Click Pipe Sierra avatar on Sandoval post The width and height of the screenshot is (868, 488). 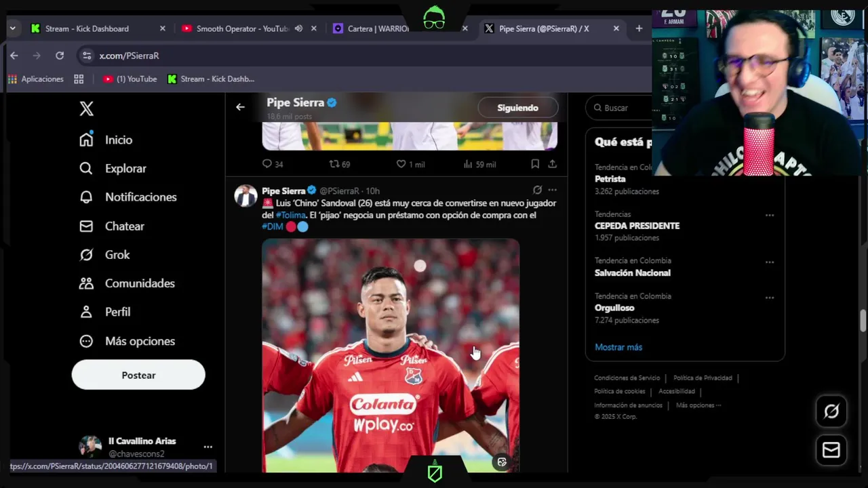tap(245, 195)
